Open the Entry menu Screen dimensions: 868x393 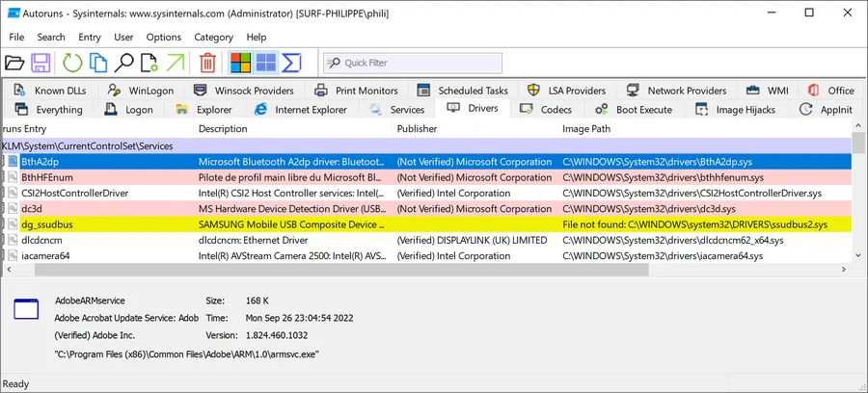point(90,37)
